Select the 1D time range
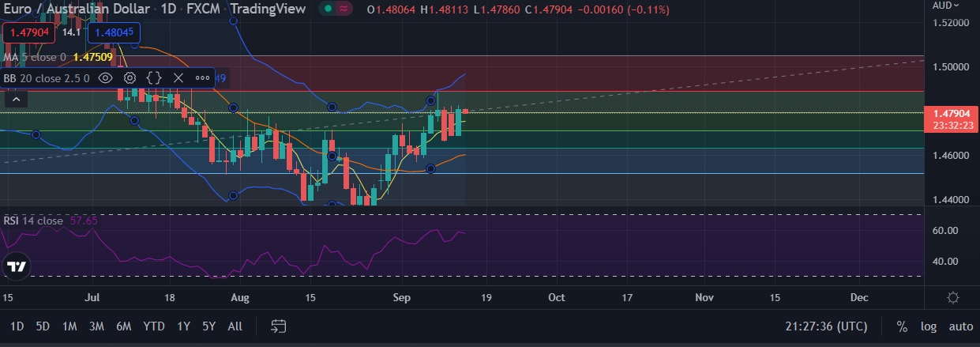The width and height of the screenshot is (980, 347). coord(17,326)
